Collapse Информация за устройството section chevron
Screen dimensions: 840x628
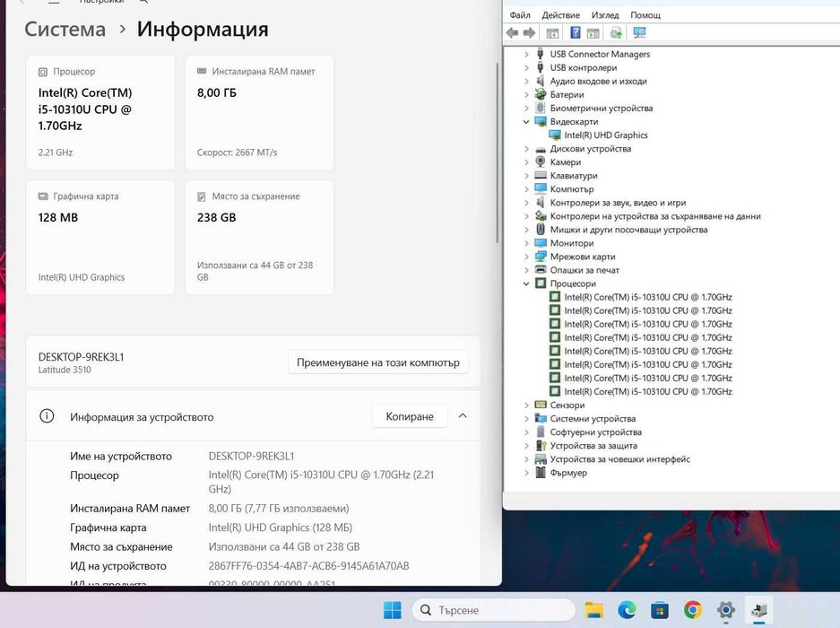point(463,416)
